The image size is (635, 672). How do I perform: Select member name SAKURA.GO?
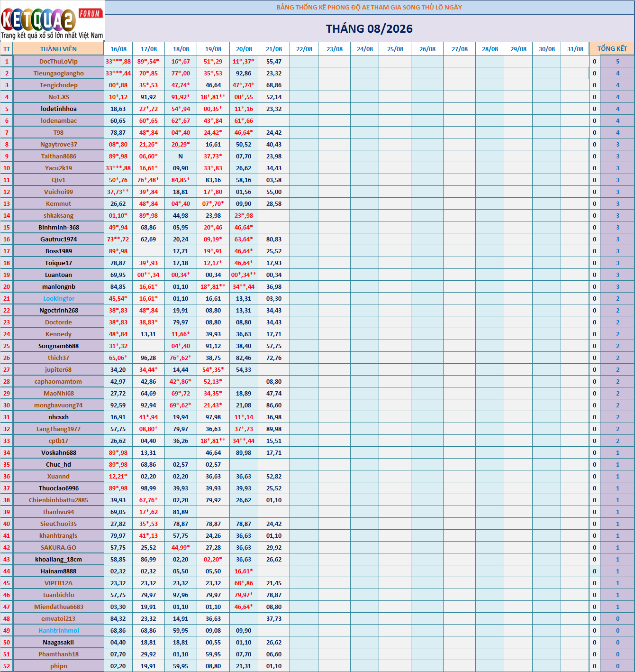coord(58,547)
